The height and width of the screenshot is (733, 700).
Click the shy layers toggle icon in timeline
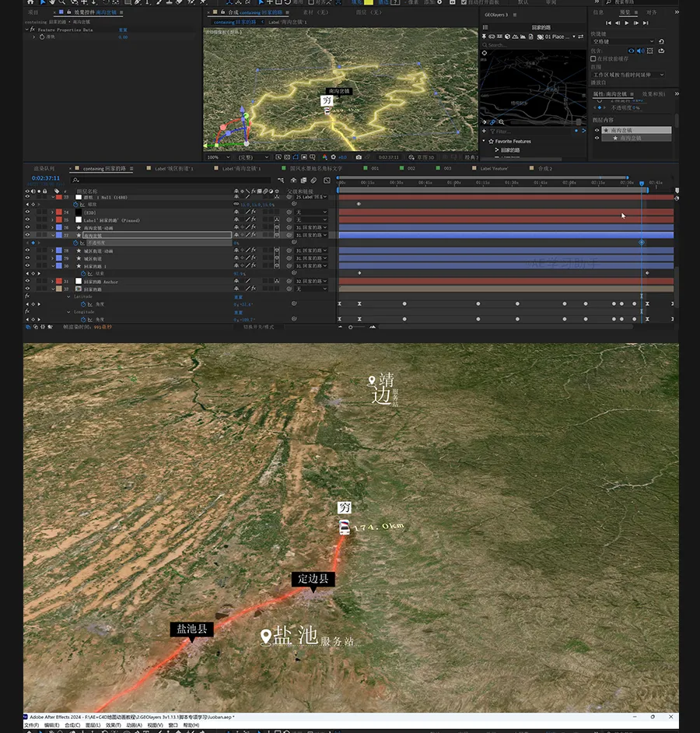click(293, 180)
